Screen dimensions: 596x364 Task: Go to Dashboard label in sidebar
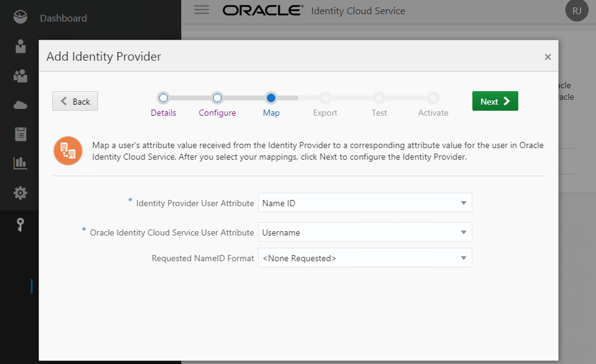point(63,18)
